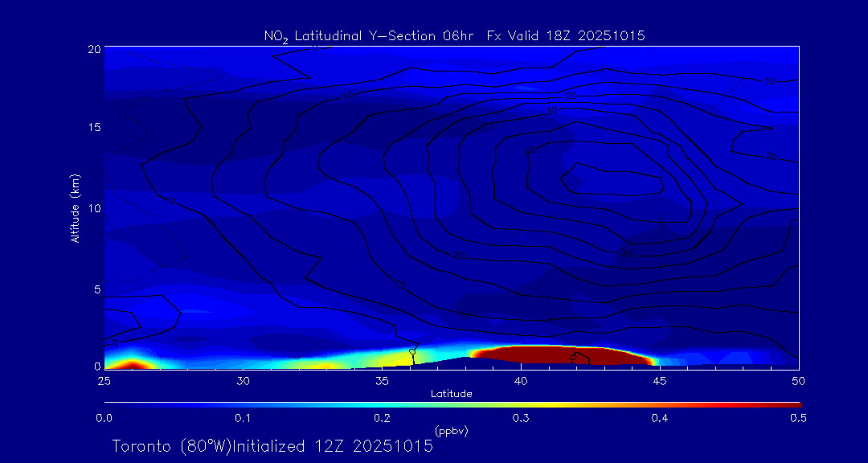
Task: Click the '(ppbv)' units label
Action: (451, 431)
